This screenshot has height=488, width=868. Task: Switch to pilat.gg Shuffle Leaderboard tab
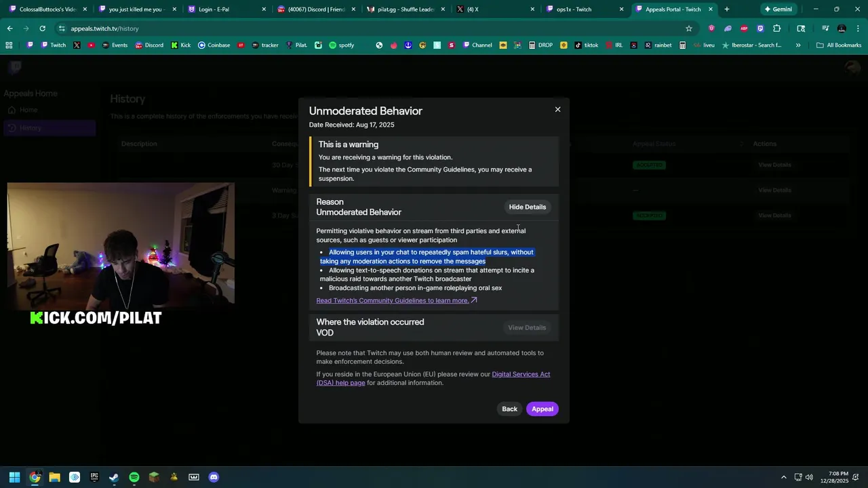pyautogui.click(x=406, y=9)
